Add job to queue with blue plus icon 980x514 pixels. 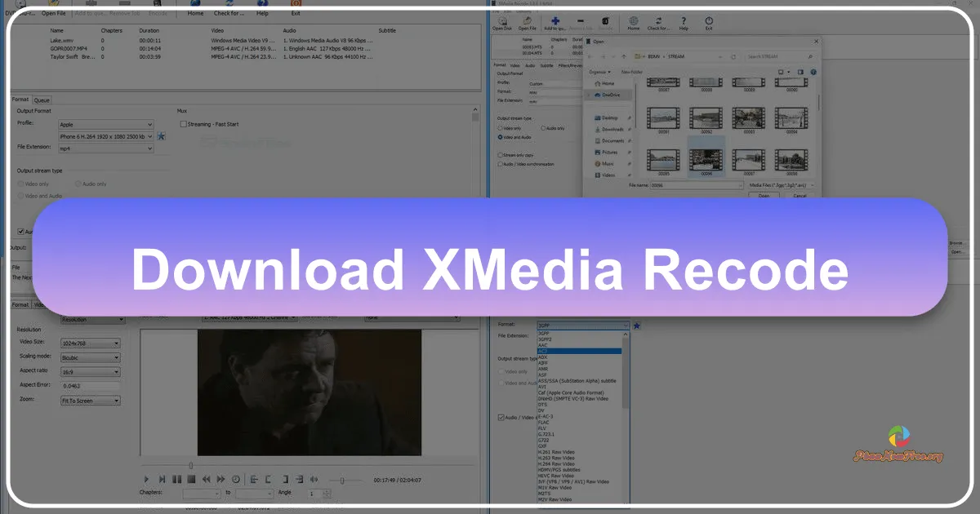(x=555, y=20)
